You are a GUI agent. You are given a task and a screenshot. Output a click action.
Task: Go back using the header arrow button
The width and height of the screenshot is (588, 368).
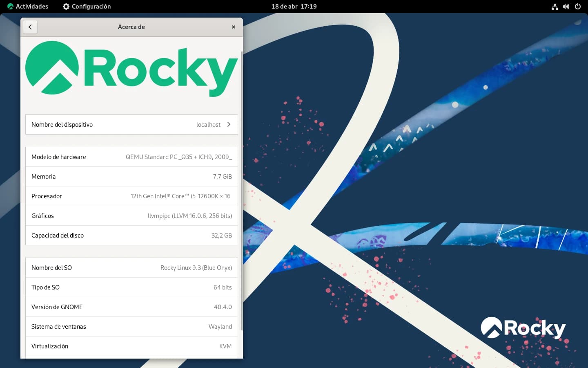[x=30, y=27]
